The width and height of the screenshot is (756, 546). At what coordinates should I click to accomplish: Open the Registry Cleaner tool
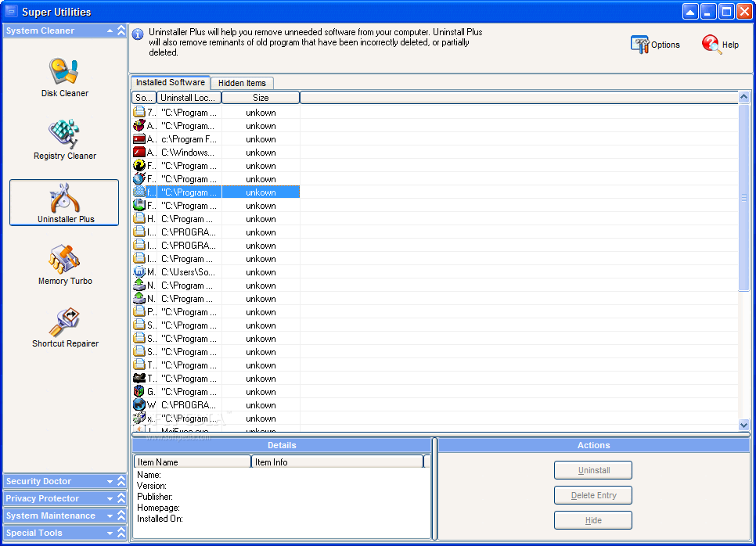coord(65,140)
